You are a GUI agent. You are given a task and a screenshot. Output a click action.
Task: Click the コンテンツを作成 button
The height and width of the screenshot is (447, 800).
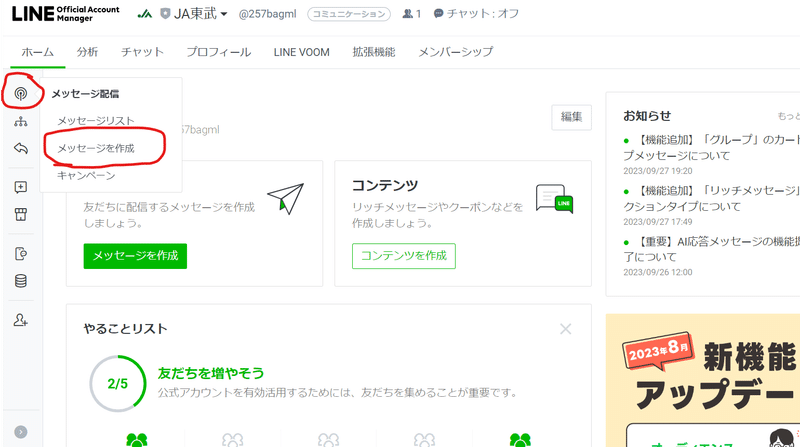pos(404,256)
